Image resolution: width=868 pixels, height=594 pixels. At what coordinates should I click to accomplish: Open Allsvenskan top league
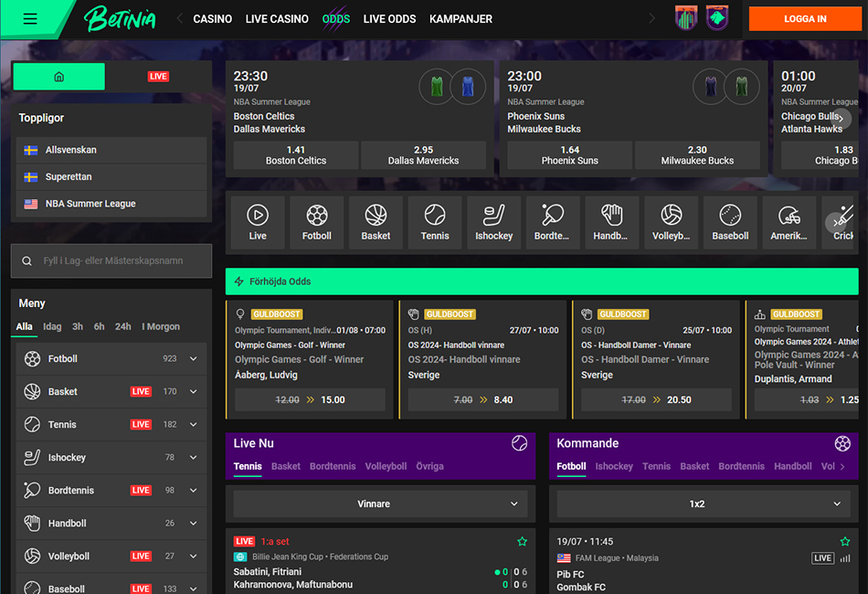[x=111, y=150]
